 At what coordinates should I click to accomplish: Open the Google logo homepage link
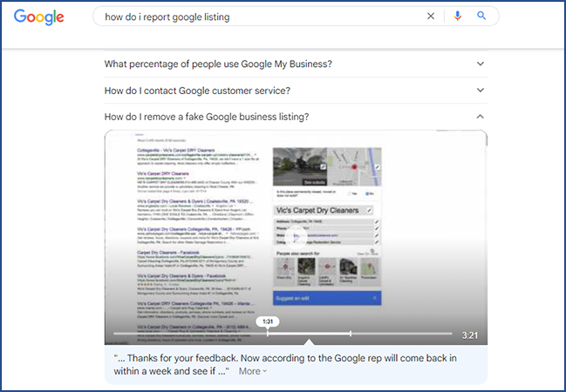pos(38,17)
